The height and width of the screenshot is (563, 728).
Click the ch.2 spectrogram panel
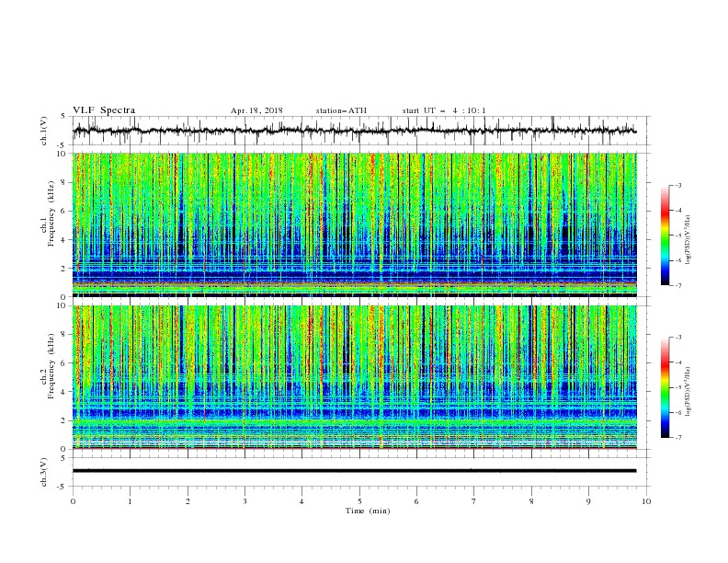pos(354,377)
